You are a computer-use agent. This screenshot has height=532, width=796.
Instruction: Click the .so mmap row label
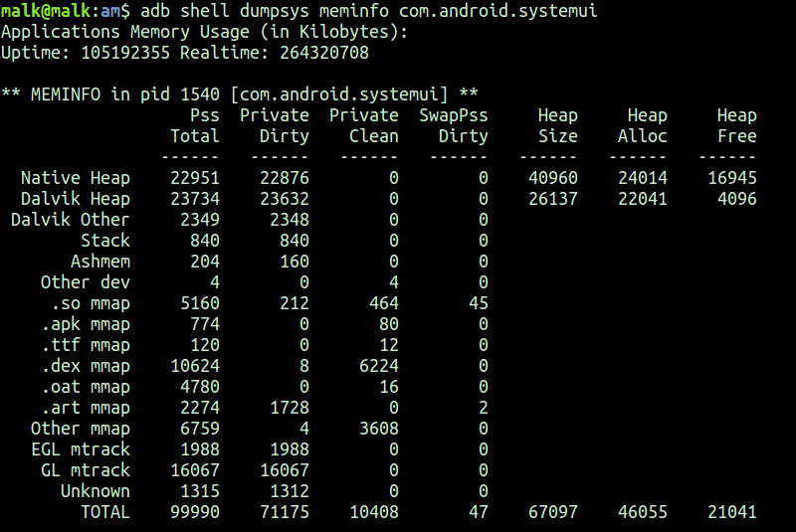[91, 303]
